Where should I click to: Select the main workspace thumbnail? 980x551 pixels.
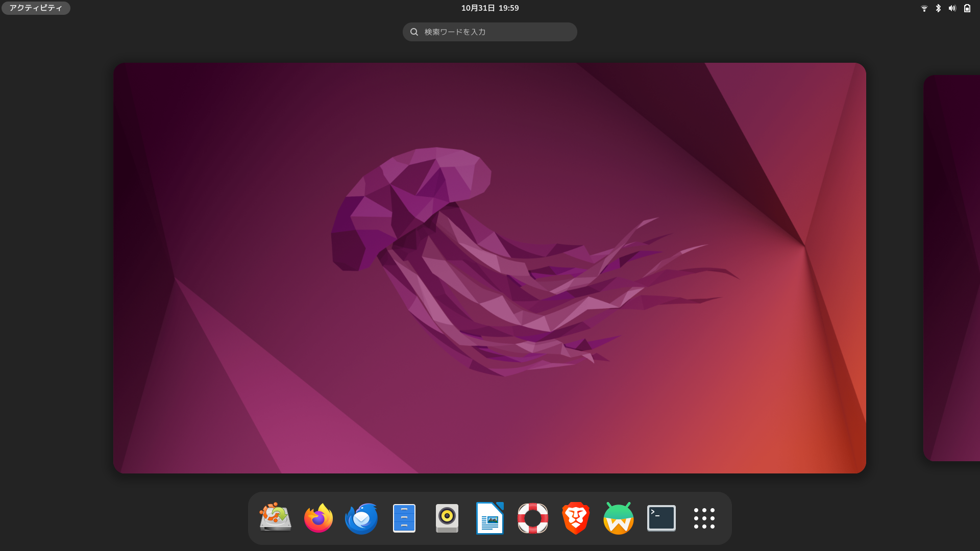pos(489,268)
